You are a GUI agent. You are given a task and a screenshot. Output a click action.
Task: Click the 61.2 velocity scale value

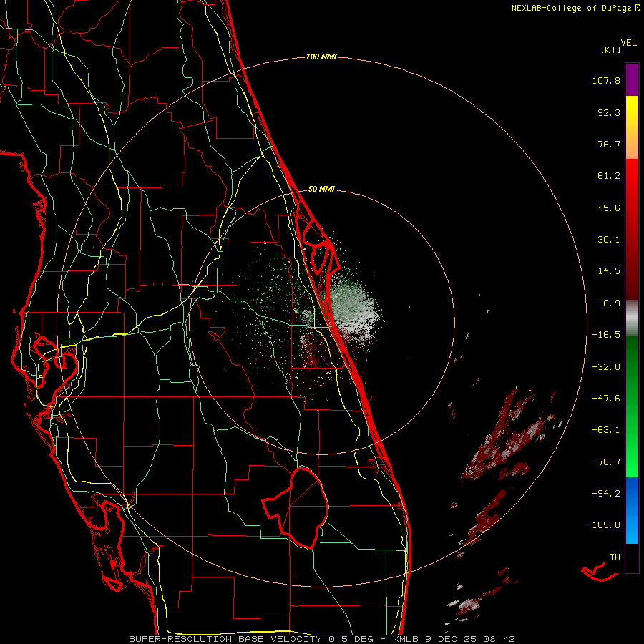click(x=609, y=176)
